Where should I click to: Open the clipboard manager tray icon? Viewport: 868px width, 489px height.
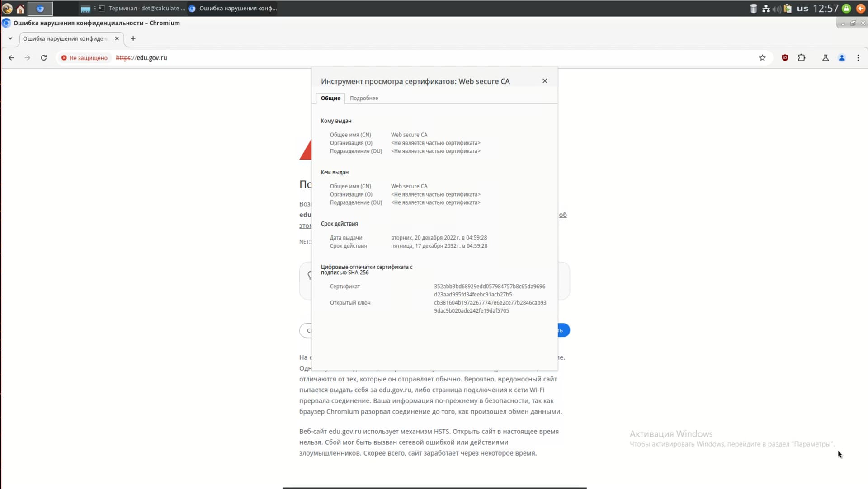click(788, 9)
